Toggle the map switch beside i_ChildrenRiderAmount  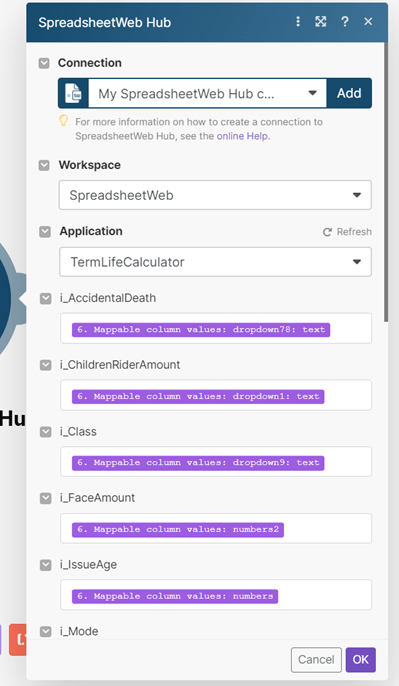(x=46, y=365)
